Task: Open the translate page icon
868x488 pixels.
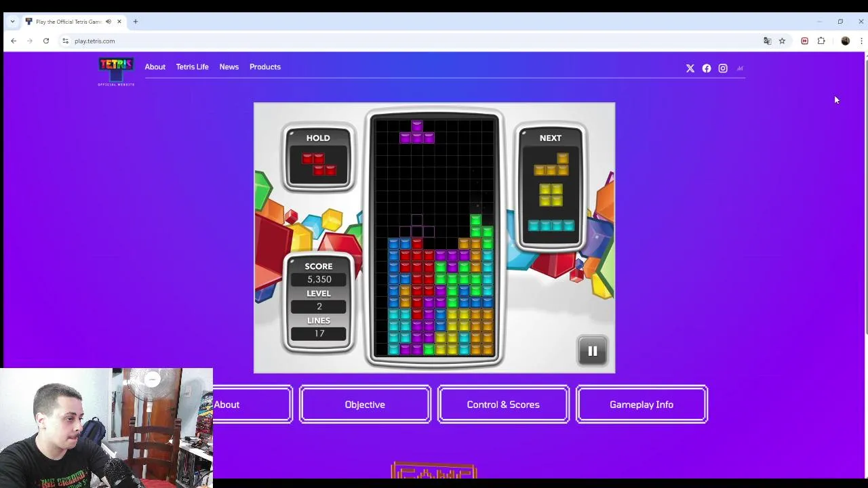Action: (x=767, y=41)
